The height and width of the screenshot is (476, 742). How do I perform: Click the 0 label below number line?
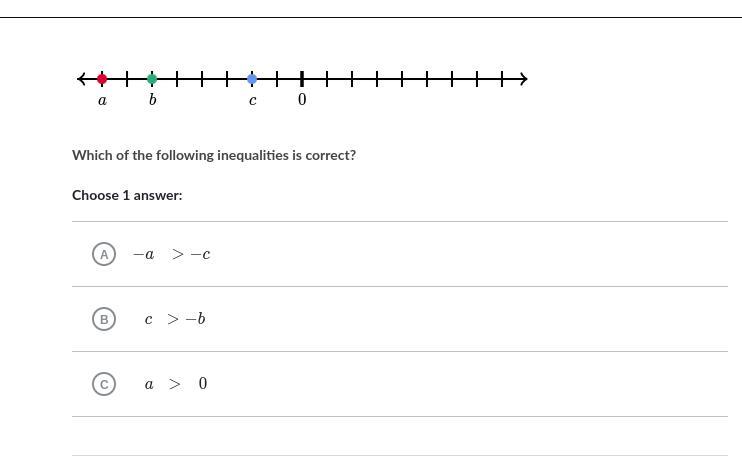tap(302, 99)
